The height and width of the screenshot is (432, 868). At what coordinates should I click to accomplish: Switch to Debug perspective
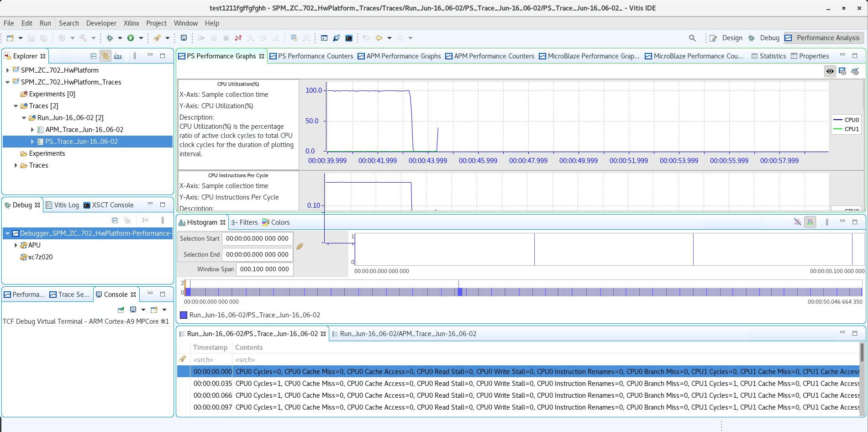coord(764,38)
